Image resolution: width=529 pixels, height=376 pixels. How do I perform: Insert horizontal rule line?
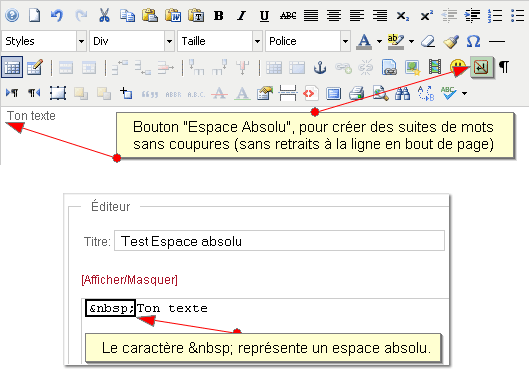[x=497, y=42]
